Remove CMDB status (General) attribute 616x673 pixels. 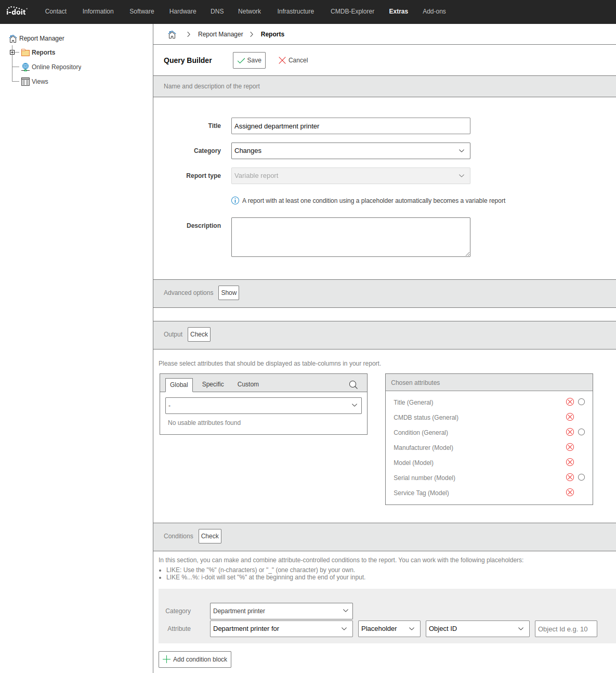click(570, 417)
